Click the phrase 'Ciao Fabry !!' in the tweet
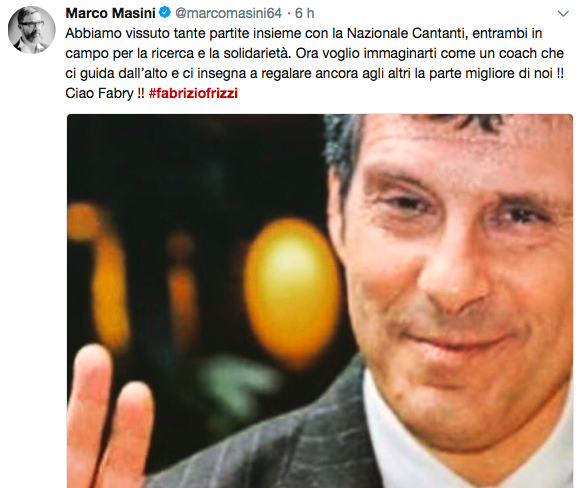The image size is (582, 488). [x=105, y=93]
